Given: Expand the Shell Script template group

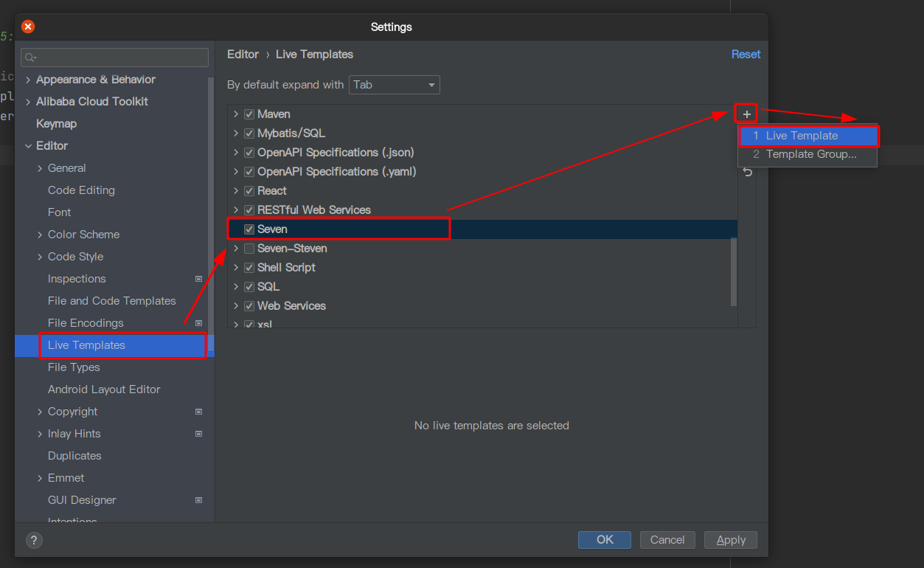Looking at the screenshot, I should [236, 268].
